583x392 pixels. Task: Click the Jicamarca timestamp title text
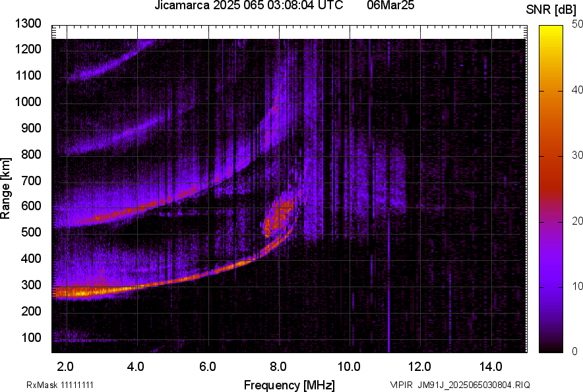[249, 6]
